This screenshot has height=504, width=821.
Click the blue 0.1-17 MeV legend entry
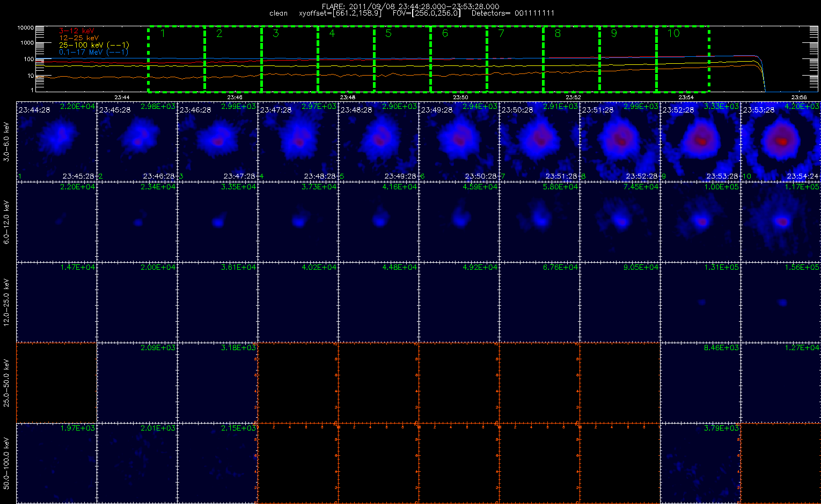tap(93, 52)
